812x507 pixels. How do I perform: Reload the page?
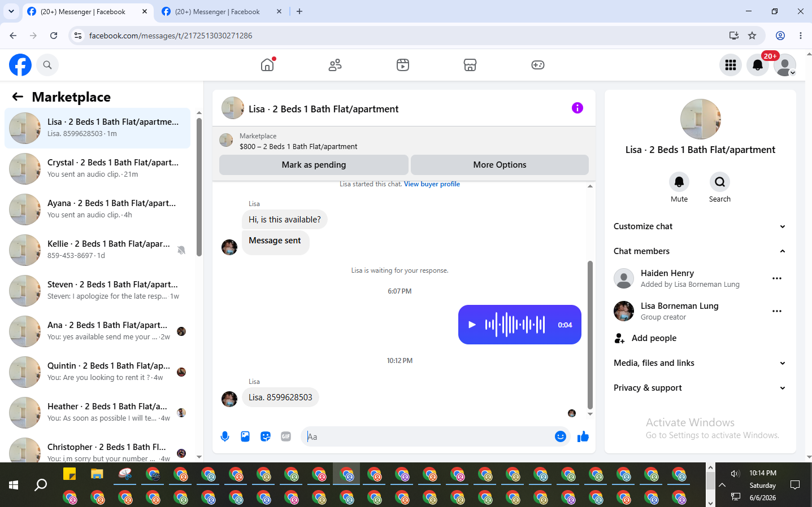[54, 36]
